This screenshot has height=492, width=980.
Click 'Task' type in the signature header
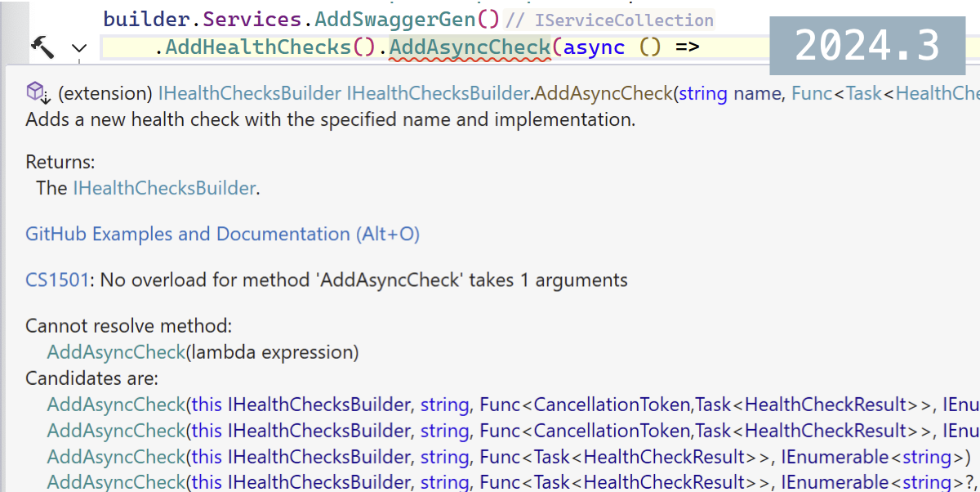tap(864, 93)
